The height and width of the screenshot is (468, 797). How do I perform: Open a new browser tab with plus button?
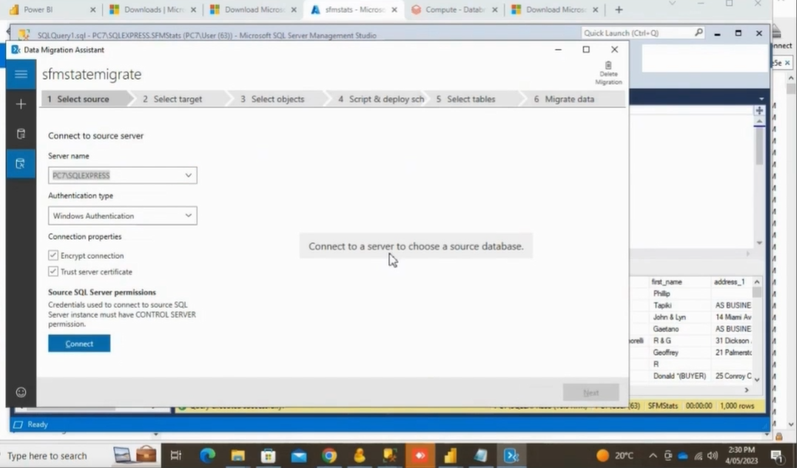(619, 10)
